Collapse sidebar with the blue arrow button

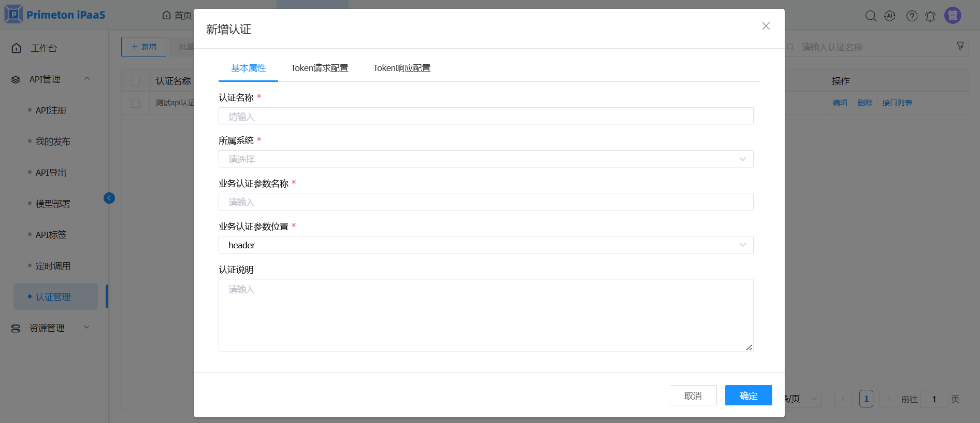[109, 198]
